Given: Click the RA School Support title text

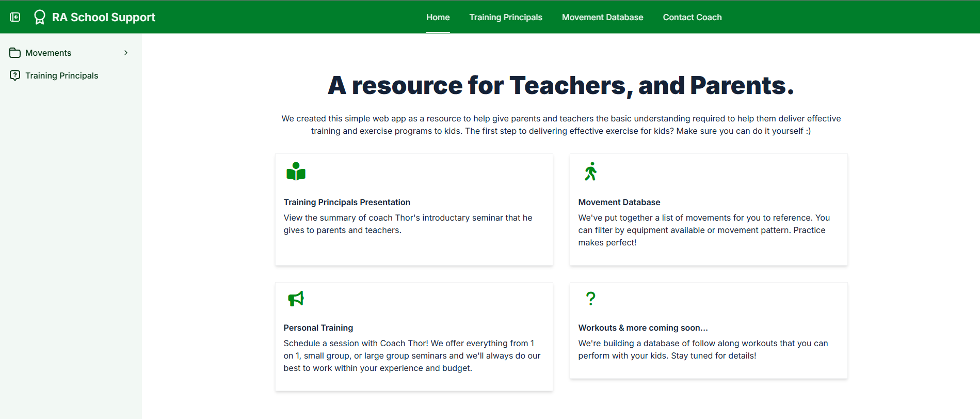Looking at the screenshot, I should coord(103,17).
